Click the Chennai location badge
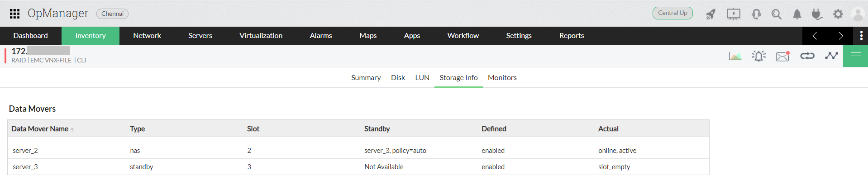 tap(112, 14)
